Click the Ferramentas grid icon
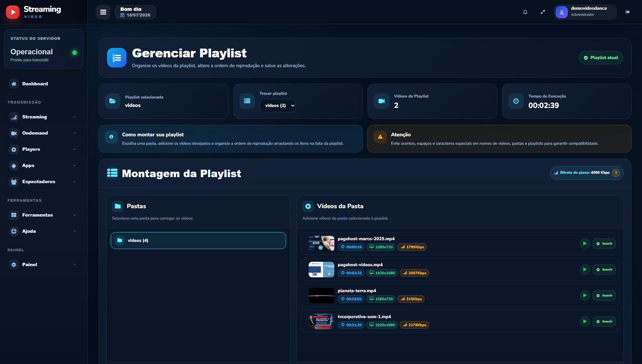The image size is (642, 364). [x=14, y=215]
